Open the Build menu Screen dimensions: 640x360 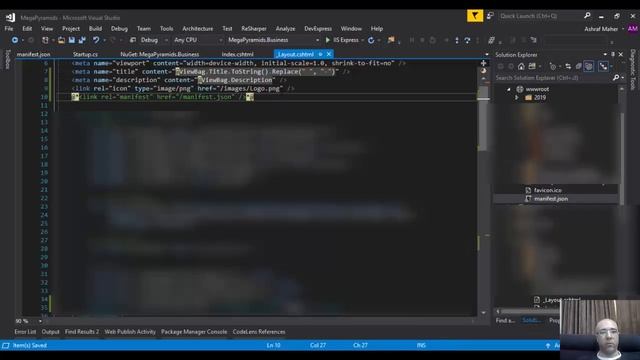point(96,29)
